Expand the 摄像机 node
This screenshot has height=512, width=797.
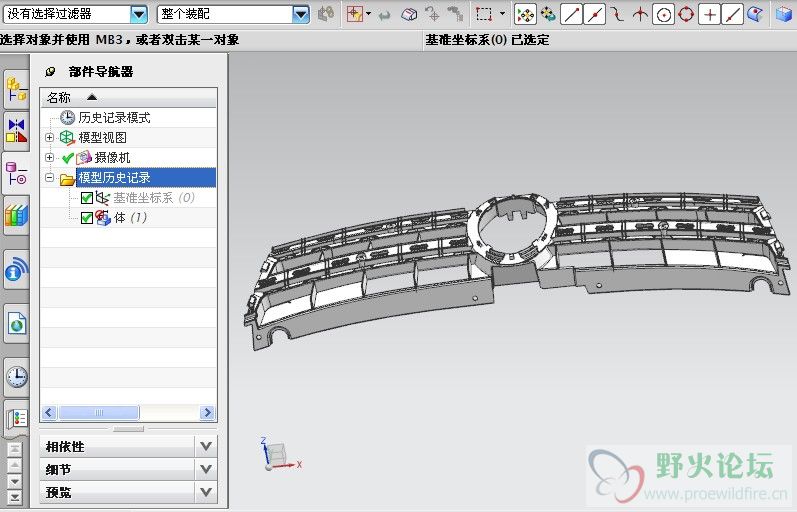click(x=49, y=158)
